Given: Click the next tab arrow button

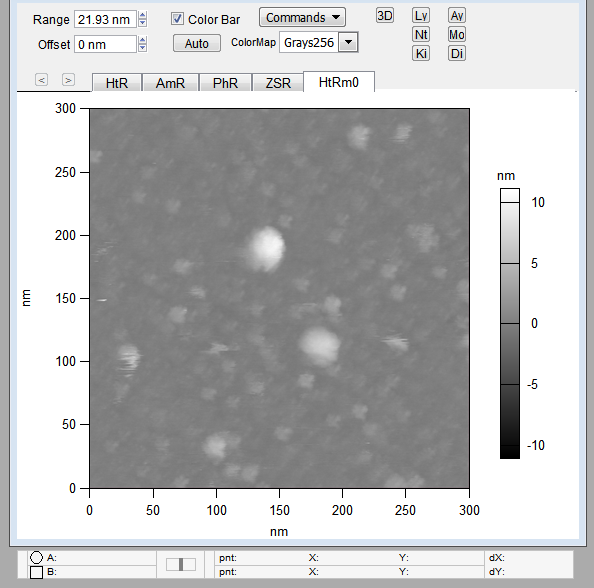Looking at the screenshot, I should [x=68, y=80].
